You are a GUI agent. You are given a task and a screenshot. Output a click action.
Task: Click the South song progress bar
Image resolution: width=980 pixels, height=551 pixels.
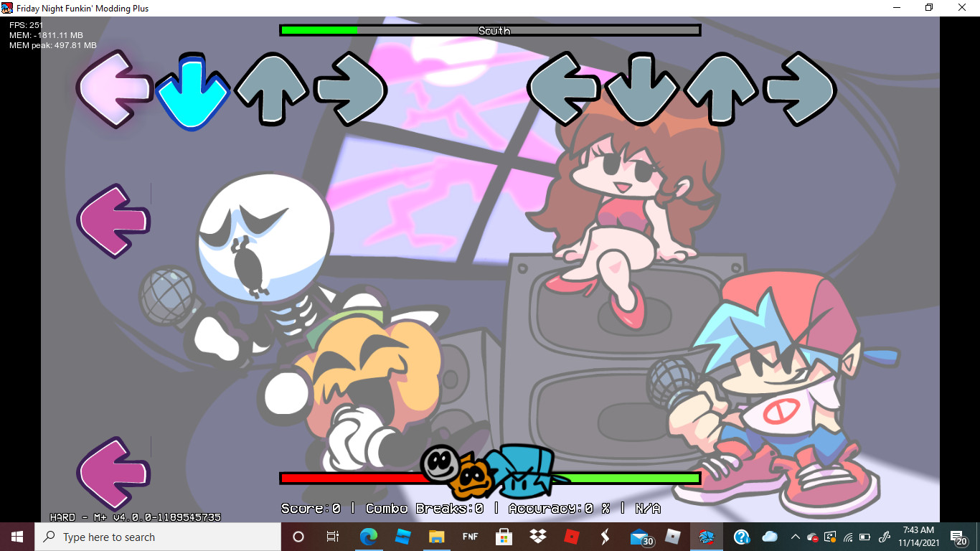pos(490,30)
